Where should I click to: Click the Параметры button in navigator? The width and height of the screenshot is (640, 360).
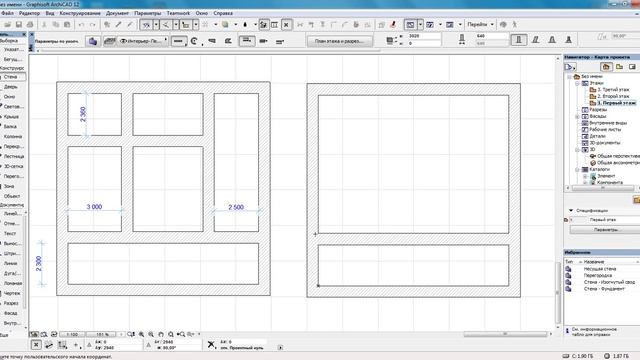[x=605, y=230]
